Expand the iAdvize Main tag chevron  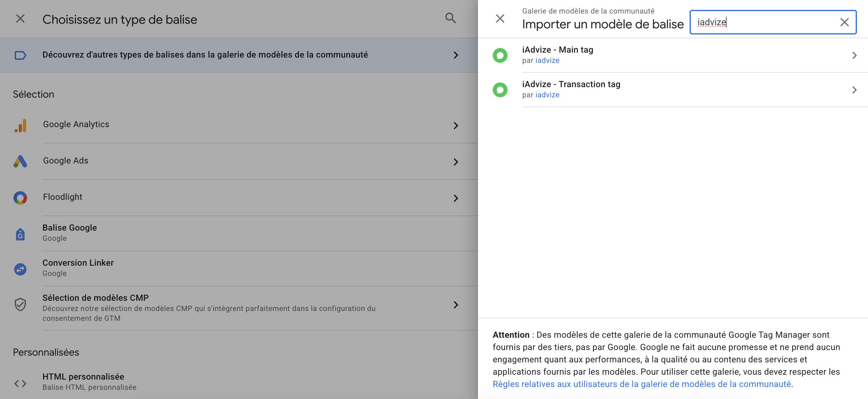854,55
